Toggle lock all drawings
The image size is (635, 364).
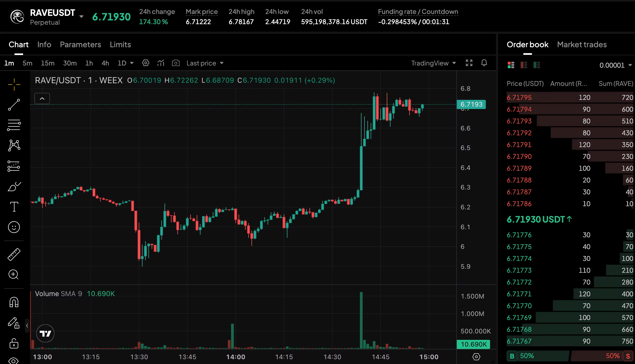tap(14, 343)
